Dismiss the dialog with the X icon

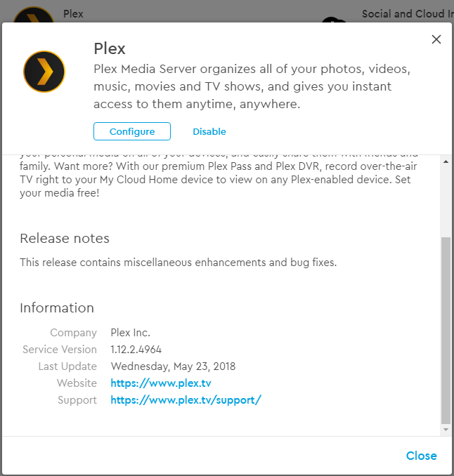(436, 39)
